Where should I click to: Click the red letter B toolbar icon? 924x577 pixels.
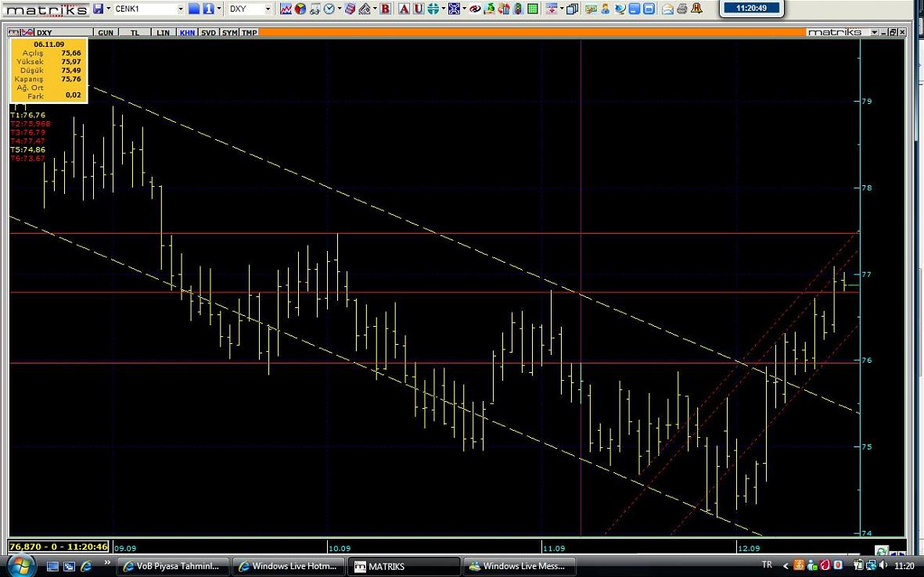385,9
